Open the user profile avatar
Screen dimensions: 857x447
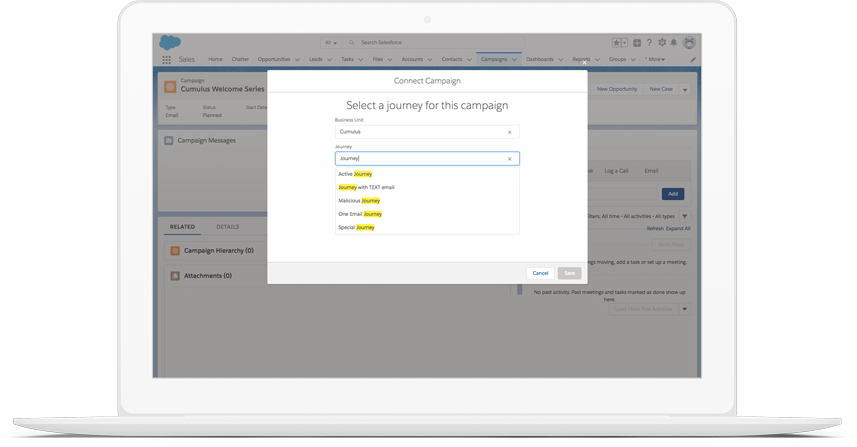click(x=689, y=43)
